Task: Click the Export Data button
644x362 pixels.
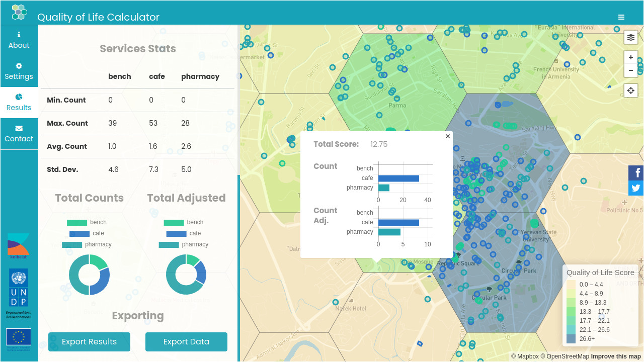Action: (x=186, y=342)
